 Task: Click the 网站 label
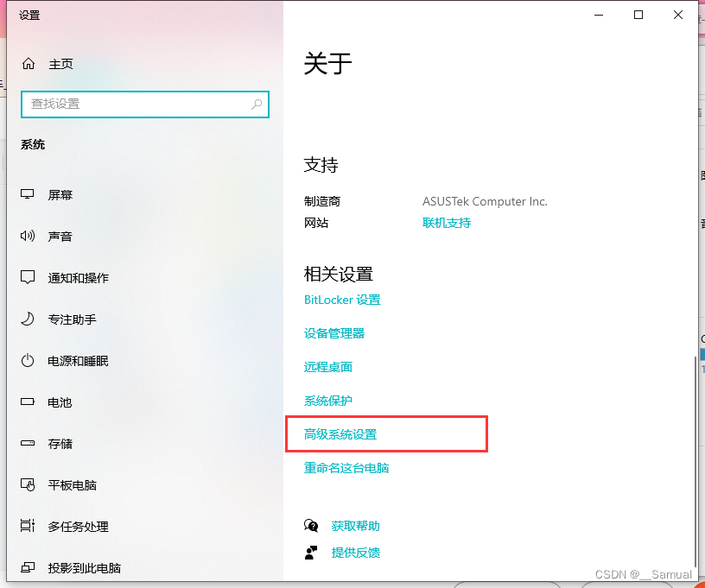(316, 223)
